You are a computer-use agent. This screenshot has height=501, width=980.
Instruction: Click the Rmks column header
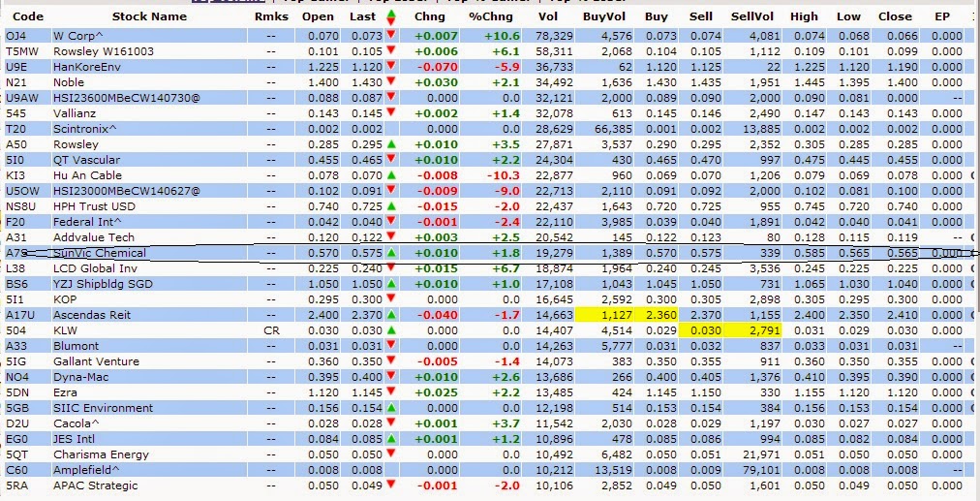coord(272,16)
